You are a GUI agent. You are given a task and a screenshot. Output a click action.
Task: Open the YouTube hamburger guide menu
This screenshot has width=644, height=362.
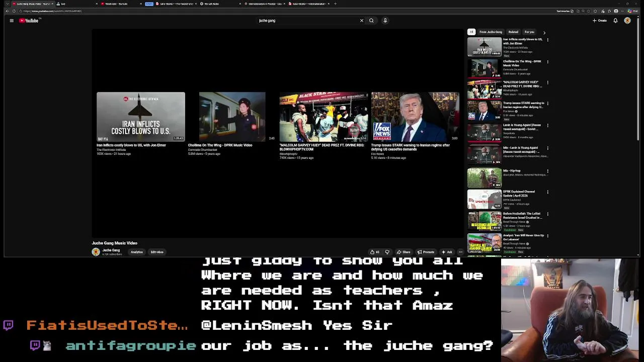tap(12, 21)
